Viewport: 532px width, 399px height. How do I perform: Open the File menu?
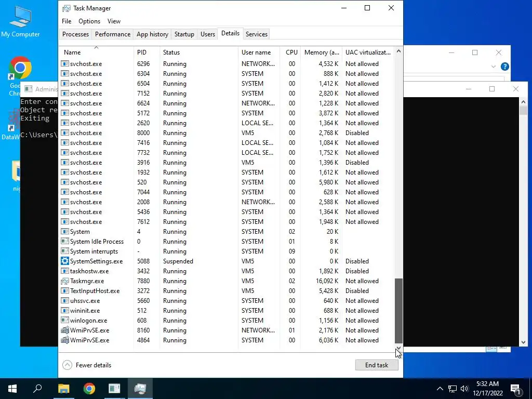(66, 21)
